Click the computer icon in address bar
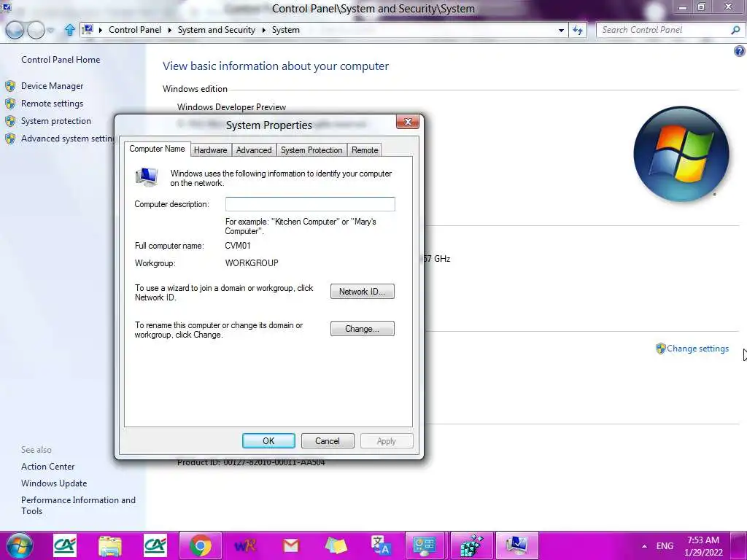747x560 pixels. coord(88,29)
